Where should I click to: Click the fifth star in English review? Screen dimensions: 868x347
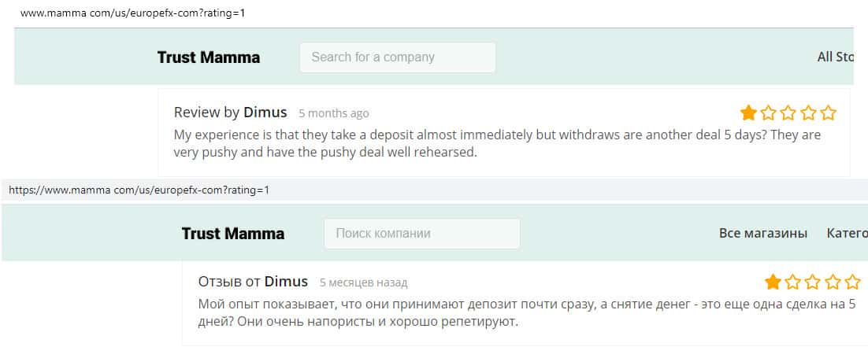click(x=828, y=113)
